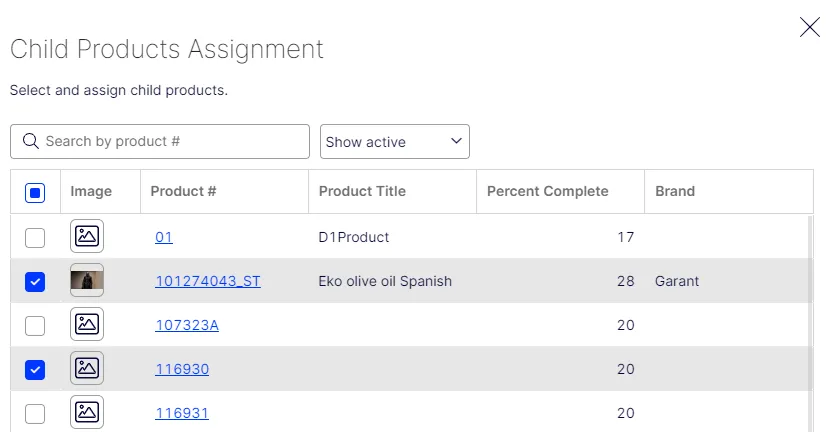Click the image placeholder icon for 116931
Viewport: 831px width, 432px height.
click(87, 412)
